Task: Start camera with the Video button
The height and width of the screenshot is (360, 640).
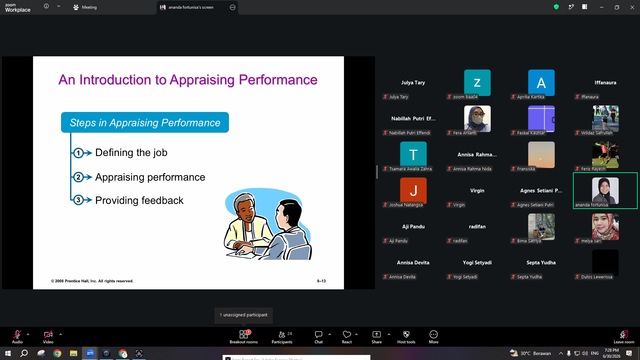Action: 48,337
